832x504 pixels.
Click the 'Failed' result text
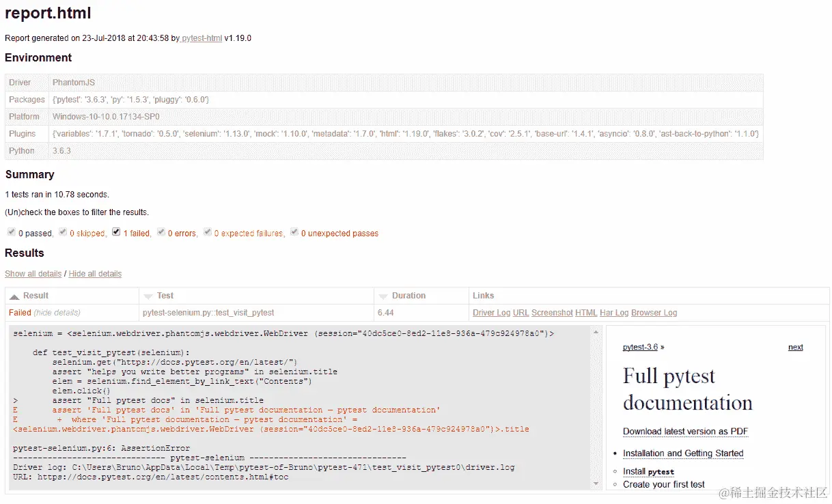[x=20, y=313]
